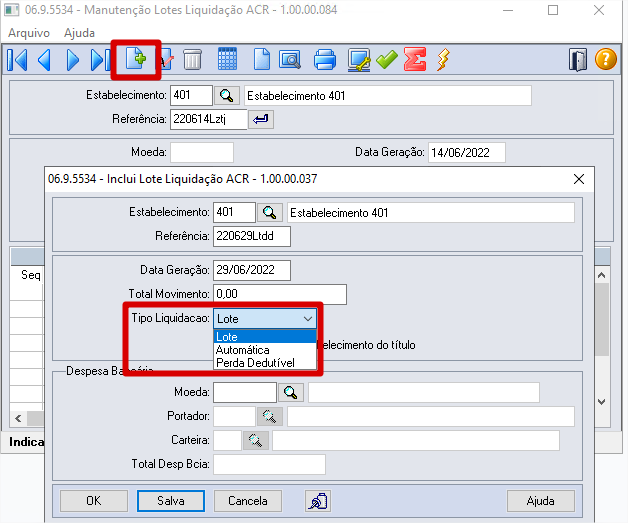Search Estabelecimento in Inclui Lote dialog

(270, 213)
